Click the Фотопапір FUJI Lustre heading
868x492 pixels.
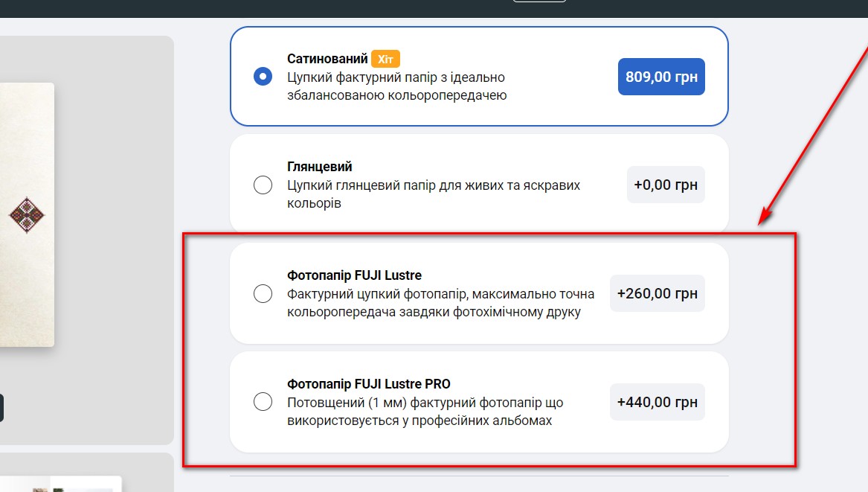(x=354, y=275)
